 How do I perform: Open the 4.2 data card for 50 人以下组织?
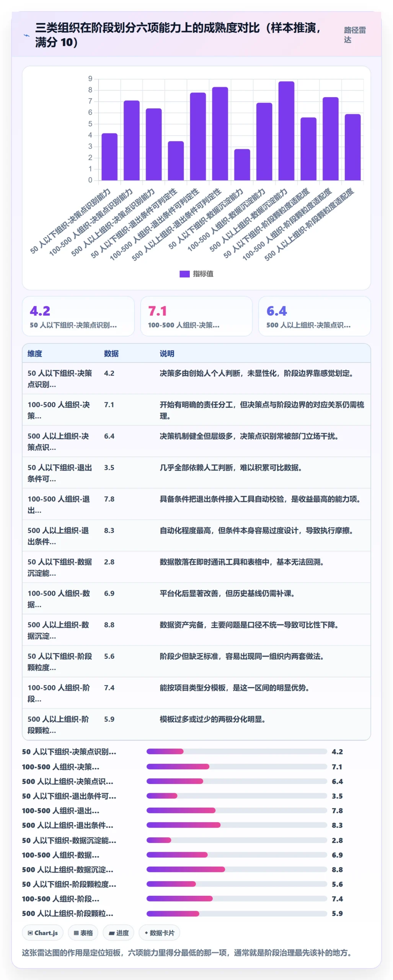pos(78,316)
